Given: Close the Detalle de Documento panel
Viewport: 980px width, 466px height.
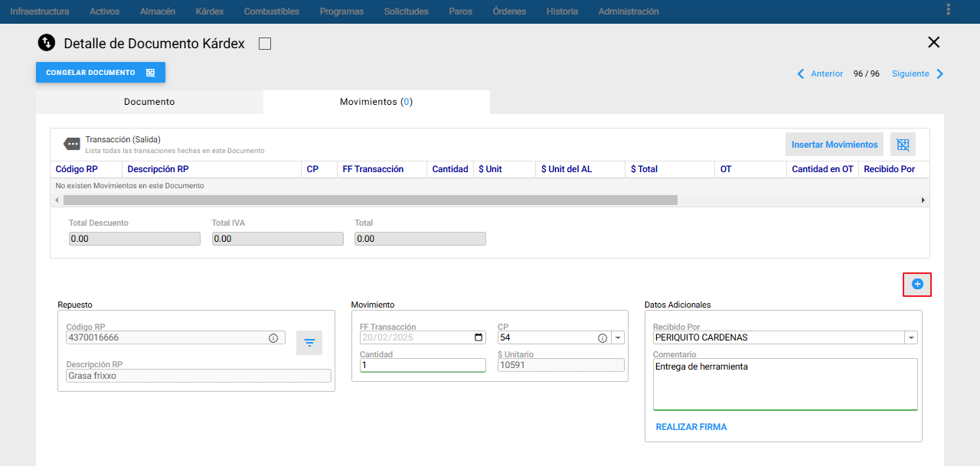Looking at the screenshot, I should pyautogui.click(x=933, y=43).
